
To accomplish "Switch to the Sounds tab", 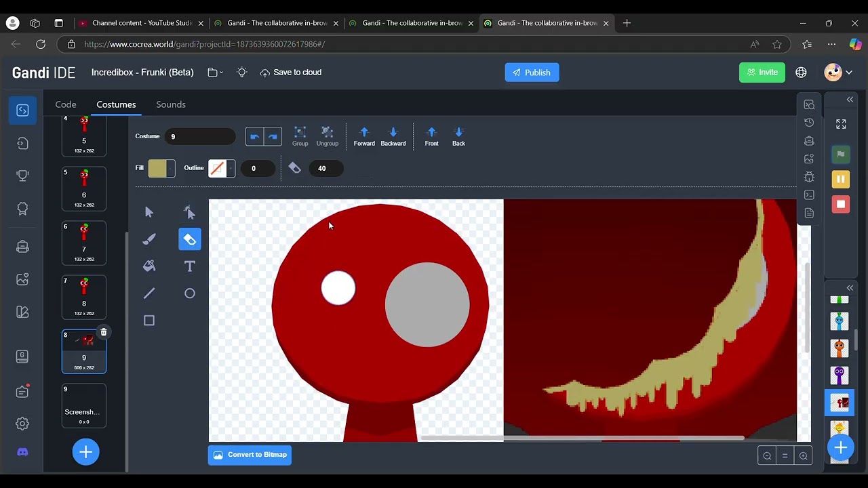I will [171, 104].
